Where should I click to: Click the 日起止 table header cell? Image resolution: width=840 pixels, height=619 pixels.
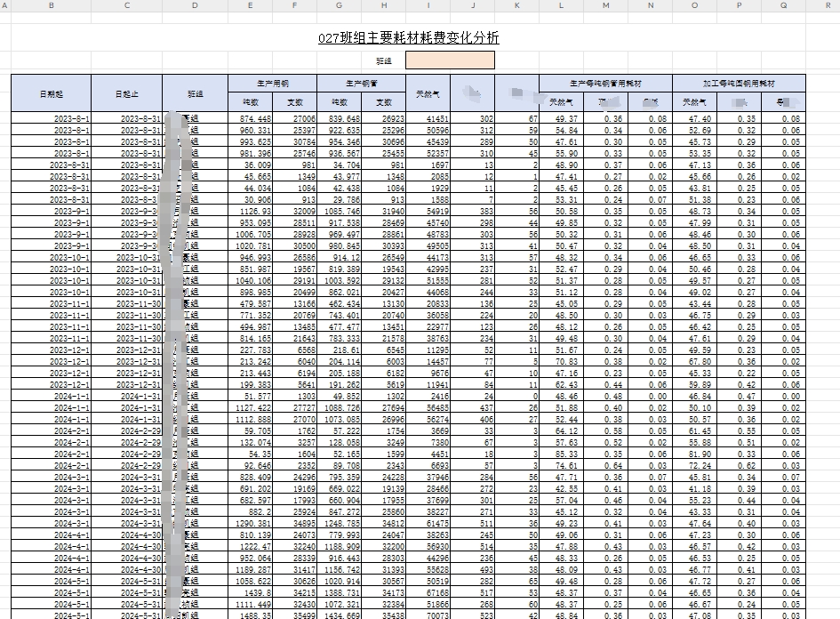(126, 92)
